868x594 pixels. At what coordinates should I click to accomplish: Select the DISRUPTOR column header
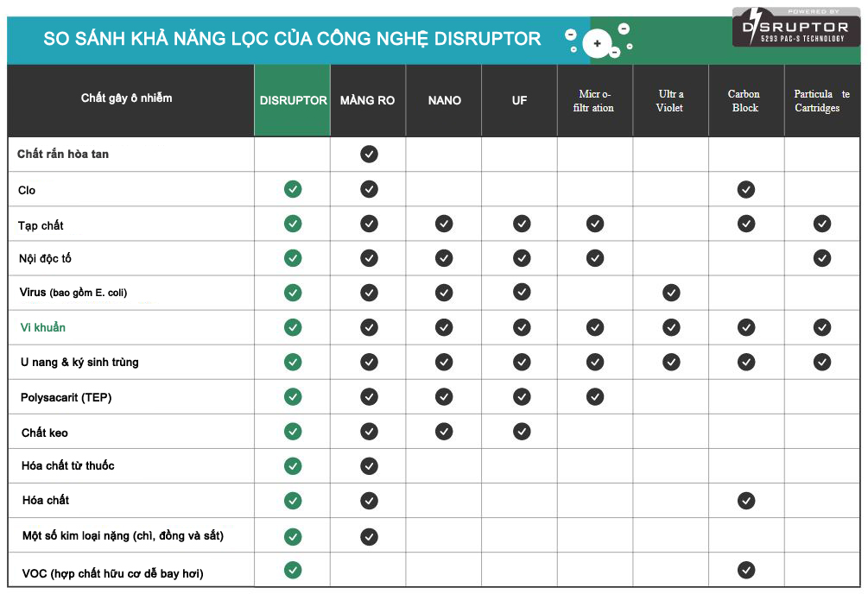pyautogui.click(x=293, y=100)
